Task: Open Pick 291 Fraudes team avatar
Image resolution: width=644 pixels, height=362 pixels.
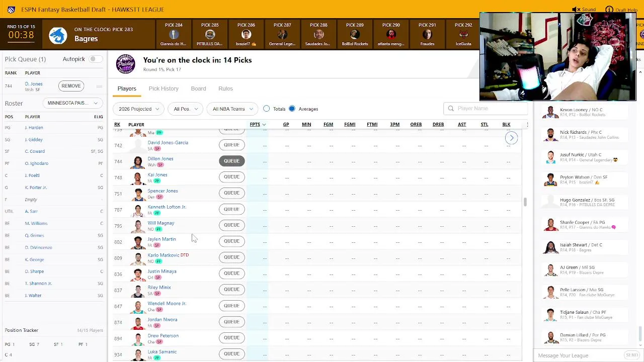Action: [x=427, y=35]
